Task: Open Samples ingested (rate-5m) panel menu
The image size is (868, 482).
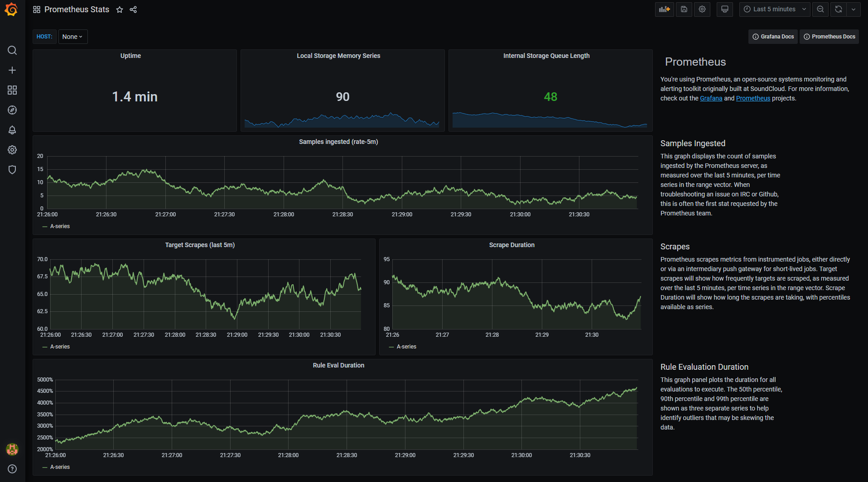Action: [x=338, y=142]
